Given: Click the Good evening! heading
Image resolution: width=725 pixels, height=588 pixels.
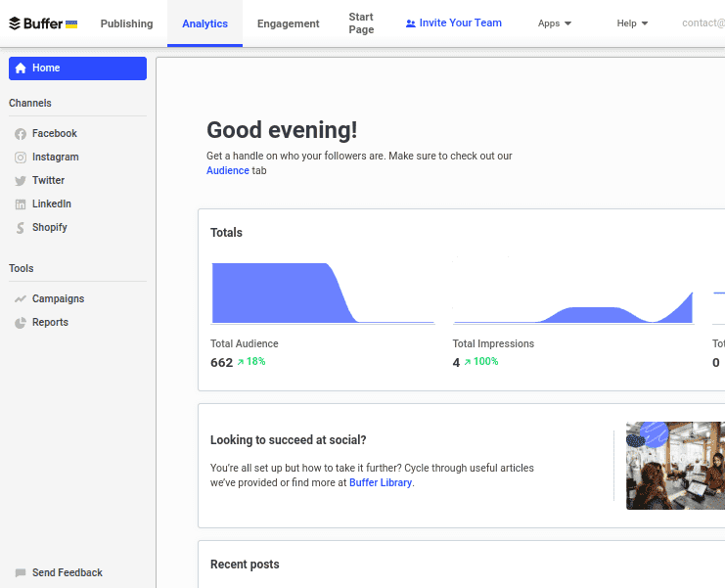Looking at the screenshot, I should [x=282, y=130].
